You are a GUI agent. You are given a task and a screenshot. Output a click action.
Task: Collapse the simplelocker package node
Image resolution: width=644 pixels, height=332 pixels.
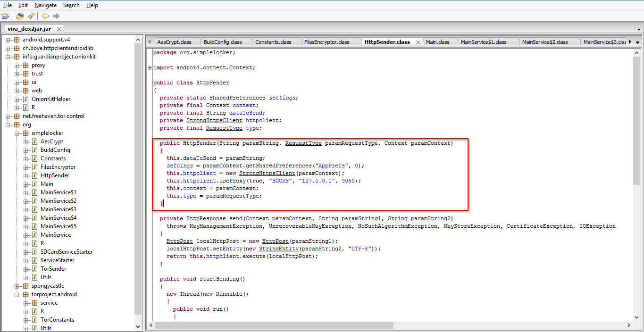17,133
